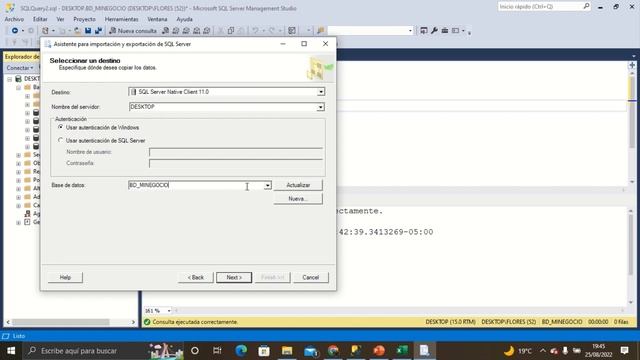Click the search magnifier in Inicio rápido box
The width and height of the screenshot is (640, 360).
click(x=586, y=6)
